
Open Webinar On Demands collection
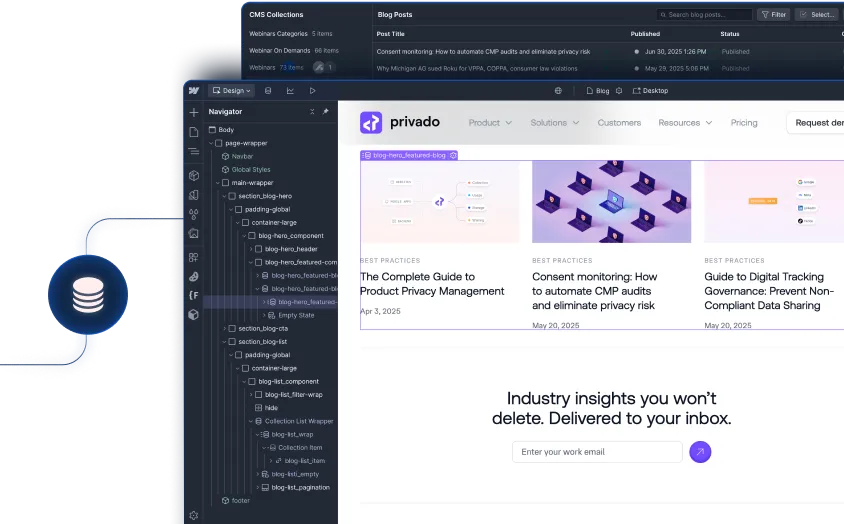[294, 51]
